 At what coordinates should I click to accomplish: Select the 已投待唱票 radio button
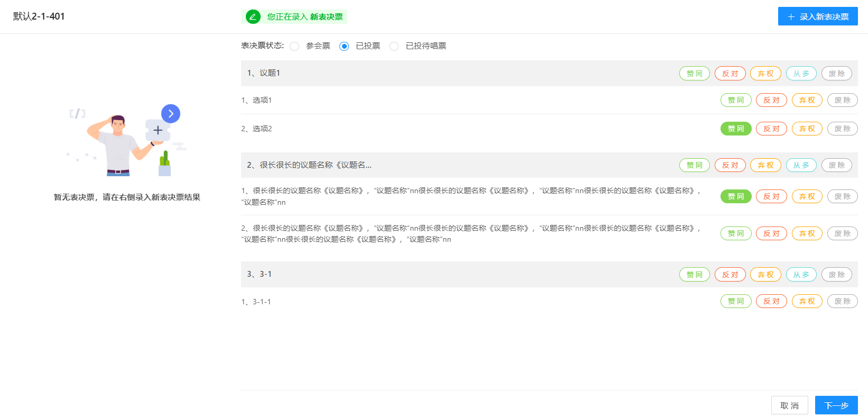pyautogui.click(x=394, y=47)
